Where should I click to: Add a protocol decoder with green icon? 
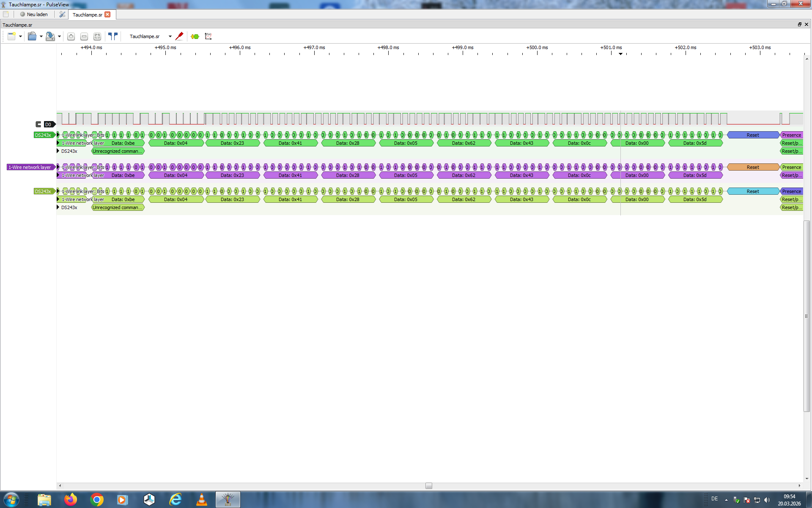tap(195, 36)
